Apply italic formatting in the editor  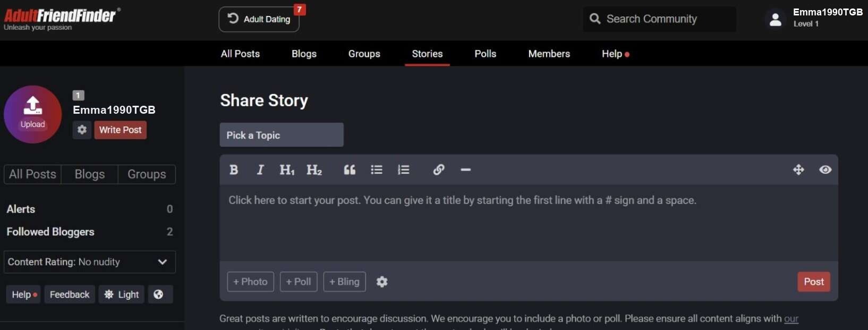(260, 170)
